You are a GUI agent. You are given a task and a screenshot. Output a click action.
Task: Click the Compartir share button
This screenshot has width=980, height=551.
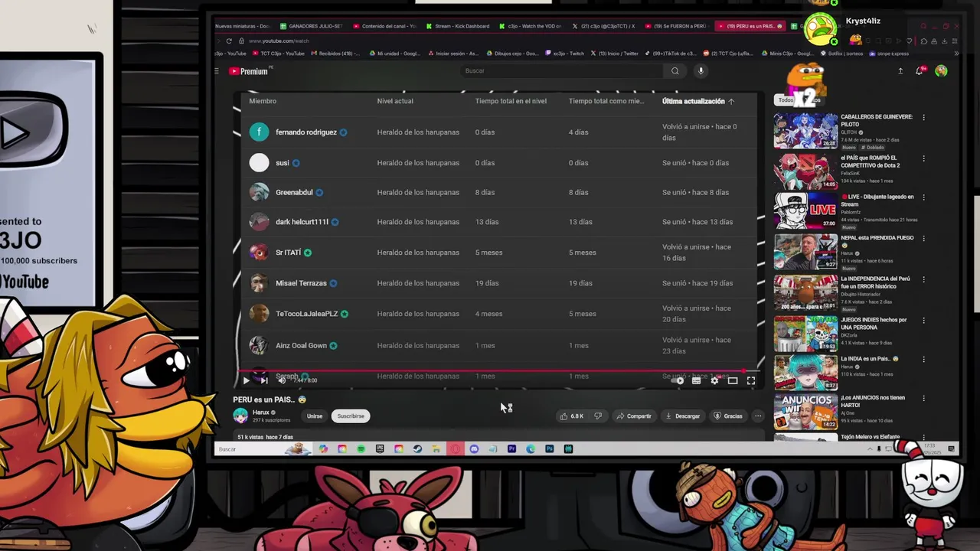(x=634, y=416)
